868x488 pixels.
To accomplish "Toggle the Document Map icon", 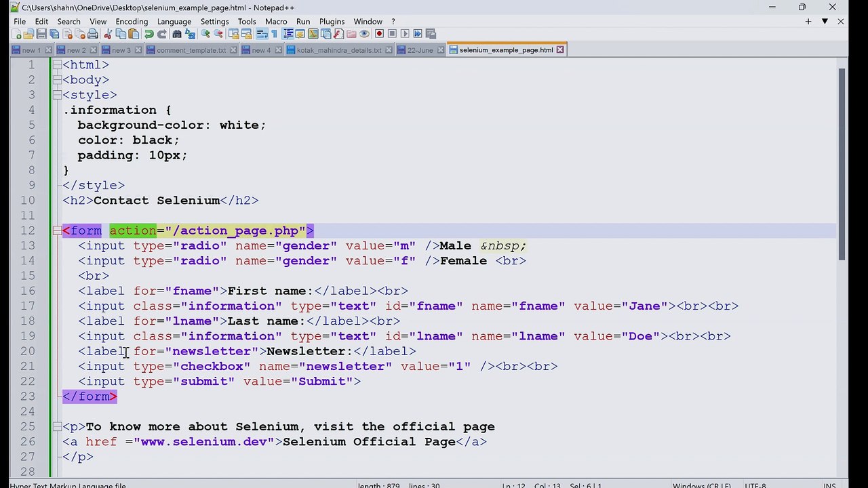I will 313,34.
